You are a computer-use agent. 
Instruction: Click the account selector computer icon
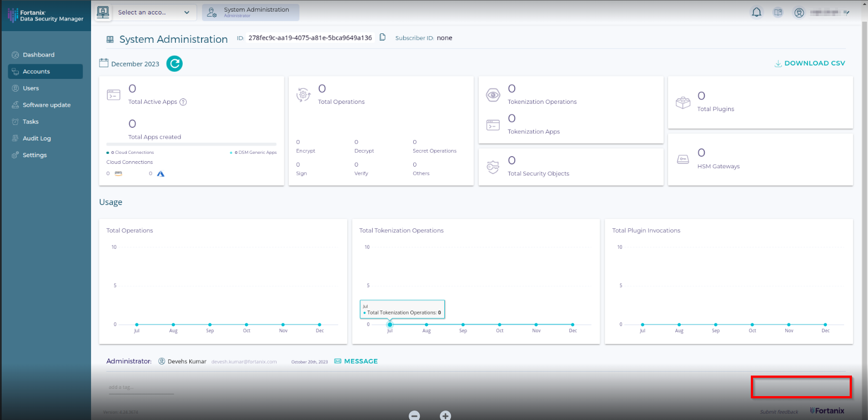[103, 12]
